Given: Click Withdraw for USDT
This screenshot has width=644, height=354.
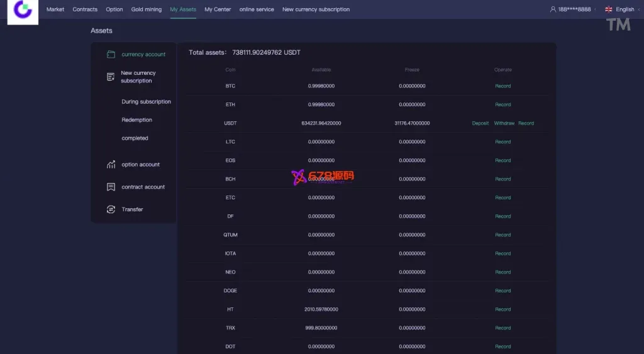Looking at the screenshot, I should coord(504,123).
